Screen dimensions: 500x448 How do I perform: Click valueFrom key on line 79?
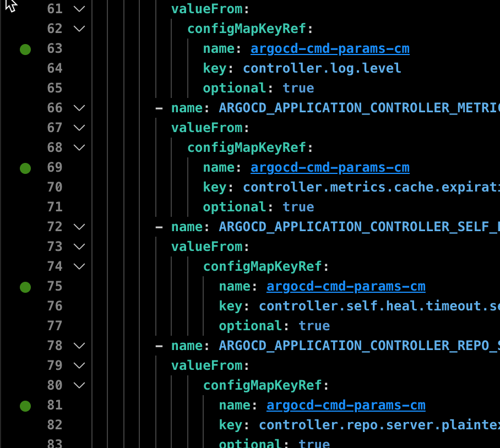coord(207,365)
